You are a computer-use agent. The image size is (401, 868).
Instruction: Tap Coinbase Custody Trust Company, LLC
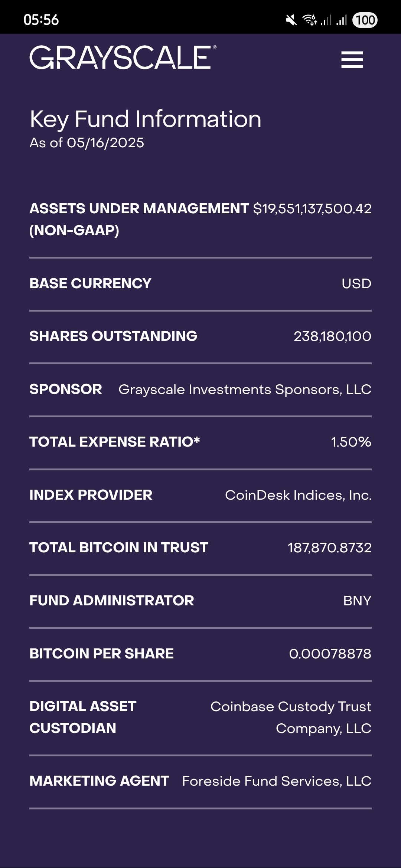(291, 717)
